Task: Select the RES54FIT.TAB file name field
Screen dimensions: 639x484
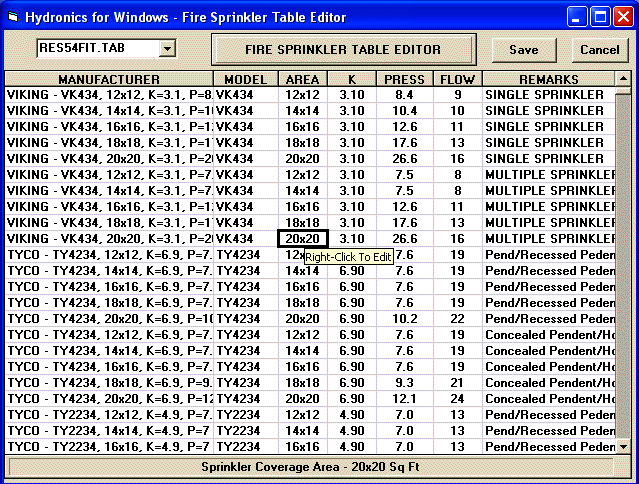Action: pyautogui.click(x=98, y=48)
